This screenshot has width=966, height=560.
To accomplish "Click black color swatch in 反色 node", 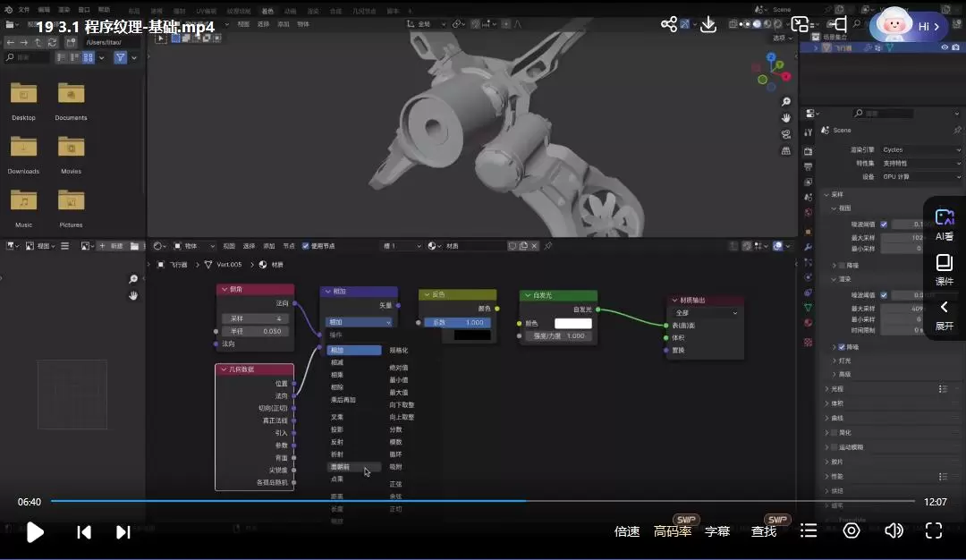I will click(x=472, y=335).
